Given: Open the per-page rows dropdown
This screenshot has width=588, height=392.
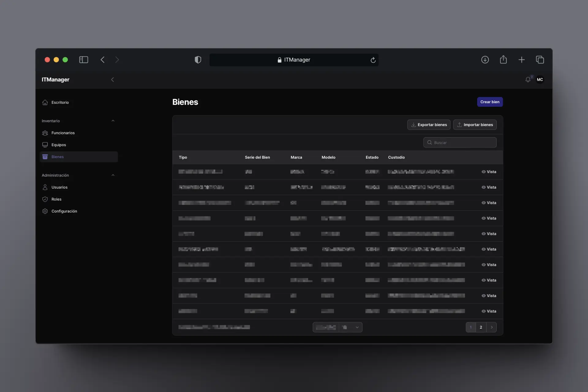Looking at the screenshot, I should click(x=350, y=327).
